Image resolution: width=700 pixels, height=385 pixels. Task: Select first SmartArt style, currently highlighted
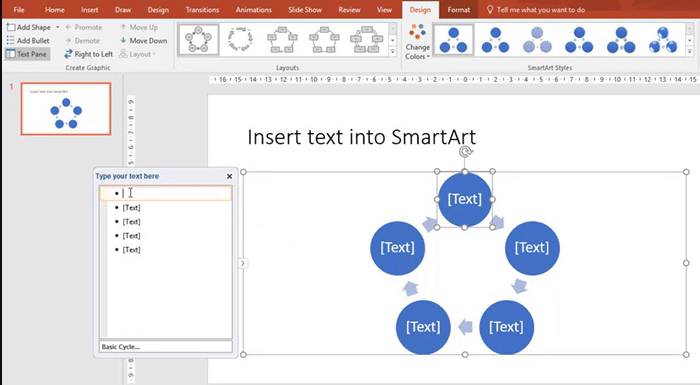pos(454,40)
